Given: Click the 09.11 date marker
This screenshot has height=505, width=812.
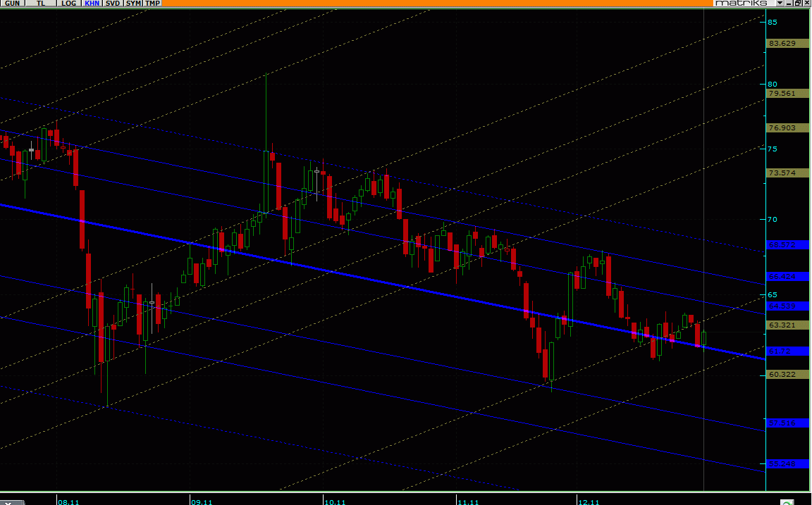Looking at the screenshot, I should [202, 502].
